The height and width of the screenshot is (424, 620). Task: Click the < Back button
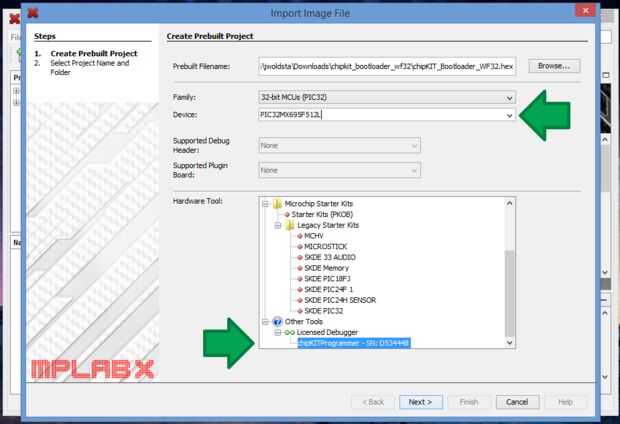pyautogui.click(x=373, y=402)
